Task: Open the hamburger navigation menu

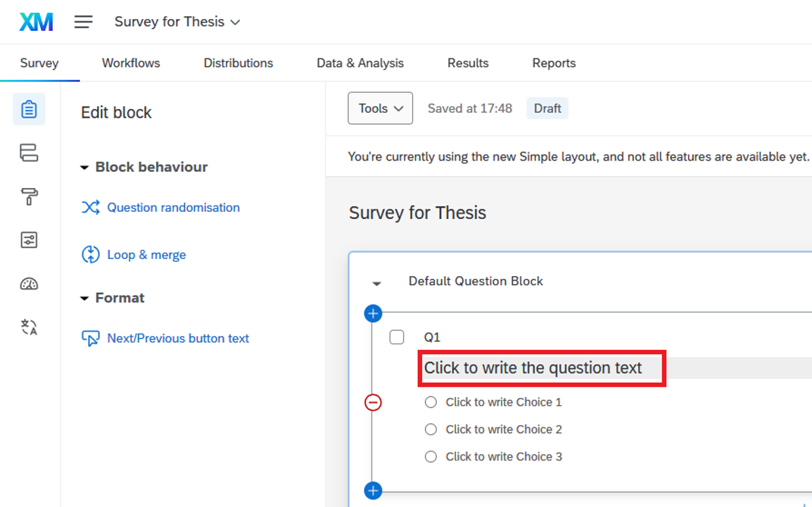Action: (x=84, y=22)
